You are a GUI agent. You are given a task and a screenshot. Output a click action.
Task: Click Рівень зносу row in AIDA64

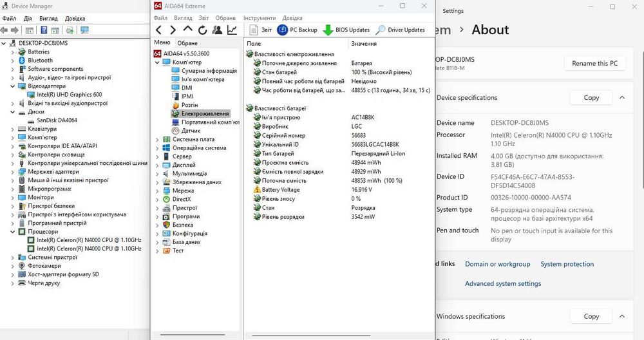339,199
